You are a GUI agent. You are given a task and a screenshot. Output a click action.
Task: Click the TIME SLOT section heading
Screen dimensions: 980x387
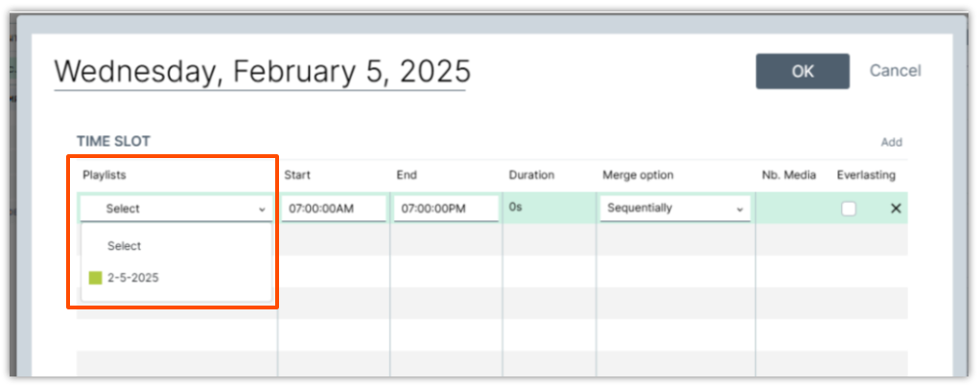click(113, 142)
